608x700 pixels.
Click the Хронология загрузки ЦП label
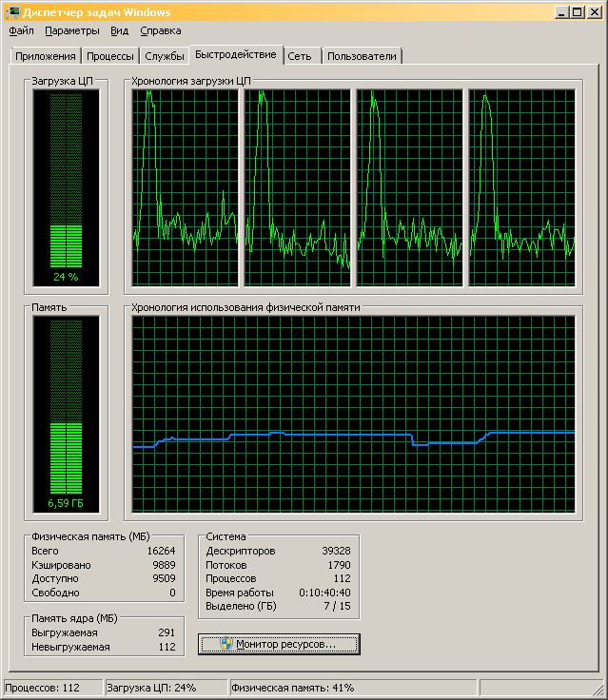point(190,81)
